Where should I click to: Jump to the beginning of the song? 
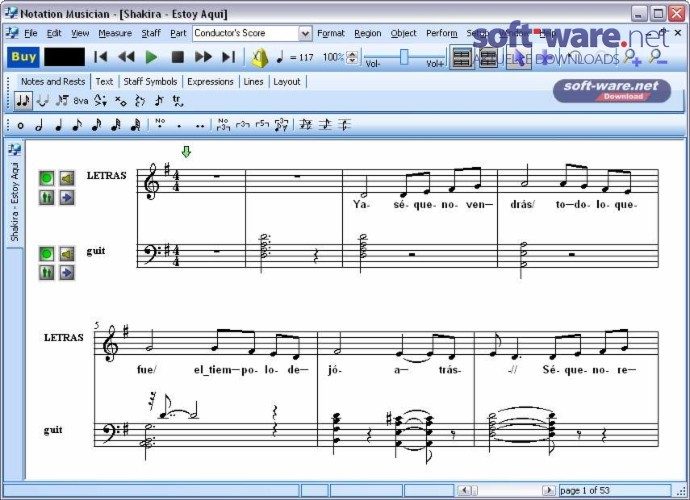click(x=100, y=57)
